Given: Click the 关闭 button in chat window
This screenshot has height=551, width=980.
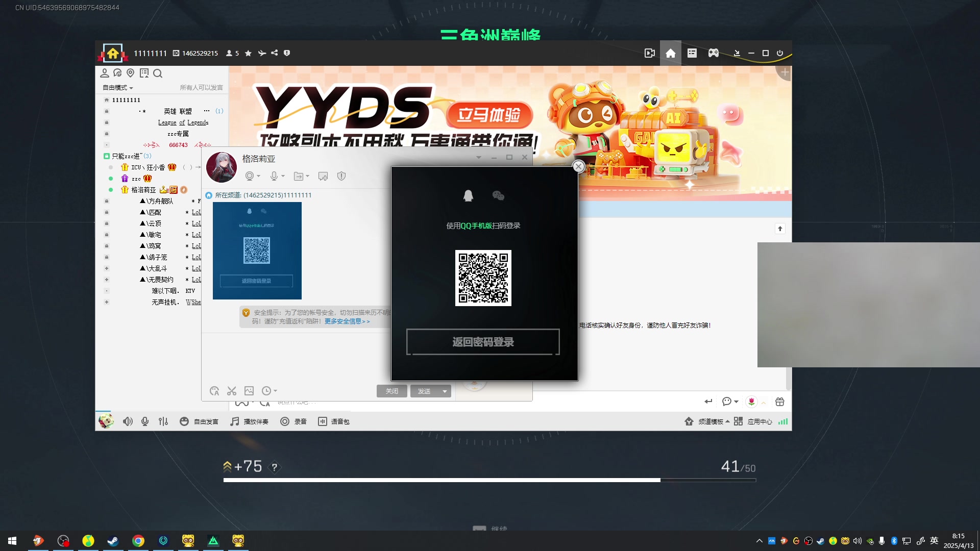Looking at the screenshot, I should [392, 391].
